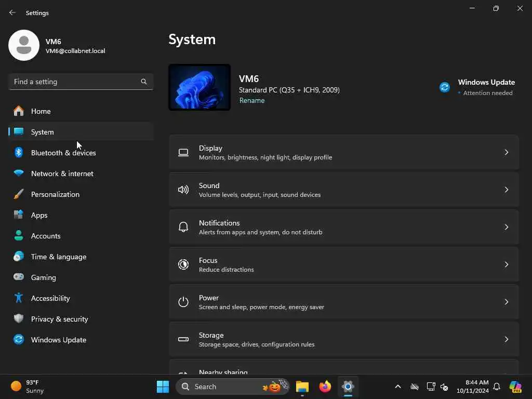Click the System monitor icon in sidebar

click(x=19, y=131)
